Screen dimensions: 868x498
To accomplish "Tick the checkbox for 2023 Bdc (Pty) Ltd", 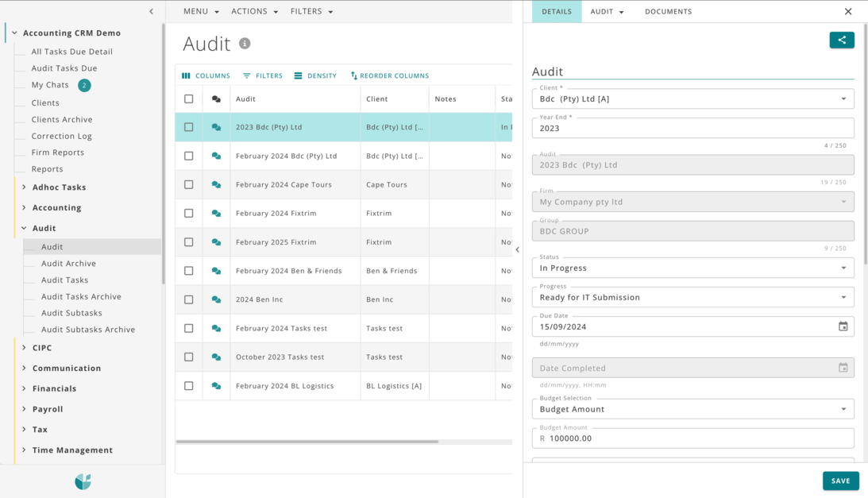I will coord(189,127).
